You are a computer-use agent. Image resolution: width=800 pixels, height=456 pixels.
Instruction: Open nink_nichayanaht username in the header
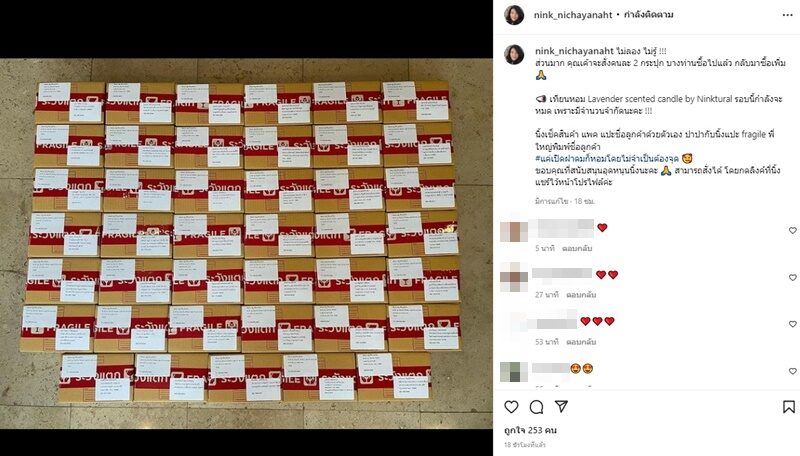(x=573, y=15)
